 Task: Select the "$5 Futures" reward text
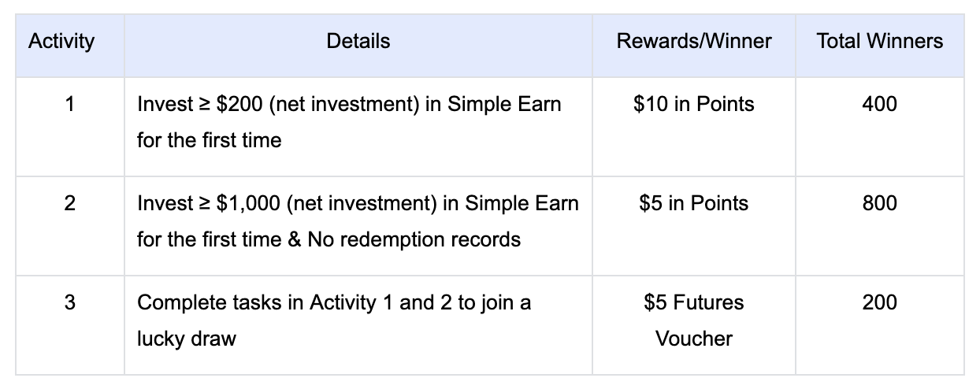(693, 302)
